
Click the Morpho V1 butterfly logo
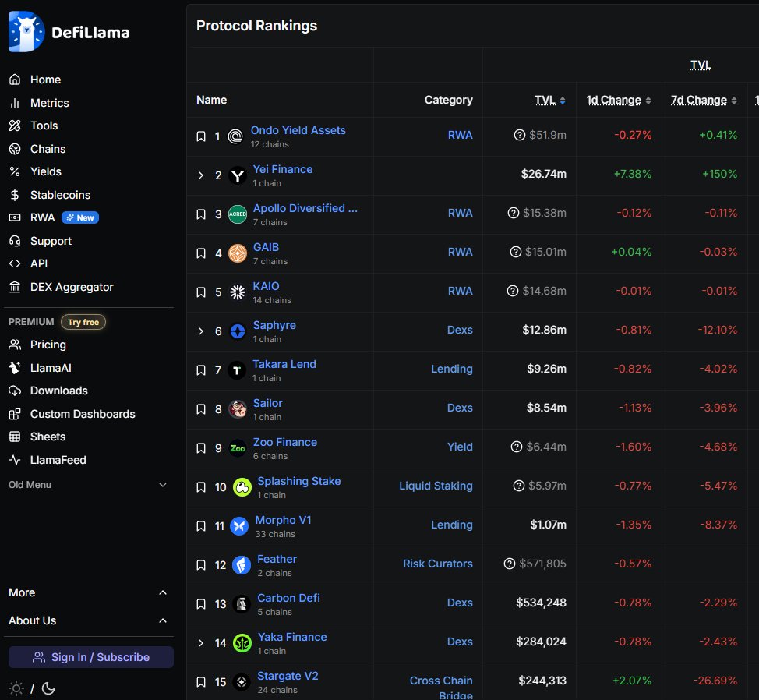coord(239,525)
